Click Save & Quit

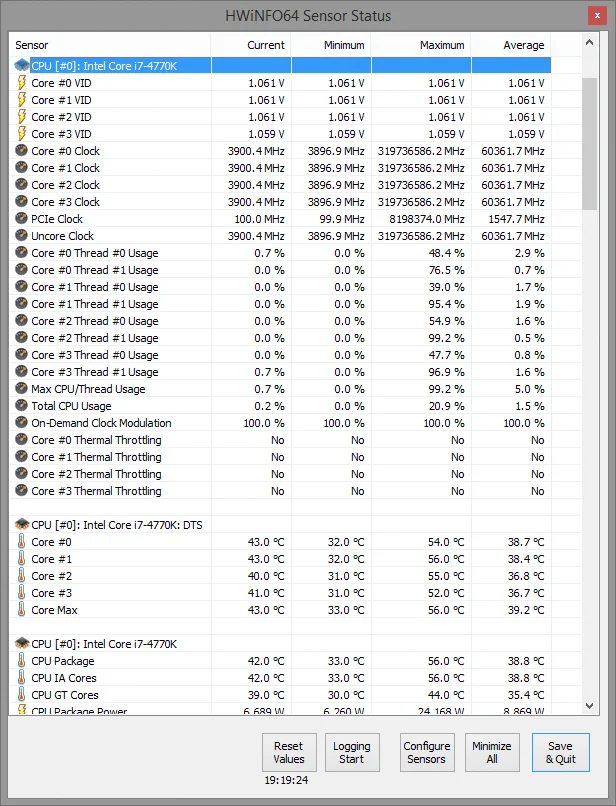560,753
